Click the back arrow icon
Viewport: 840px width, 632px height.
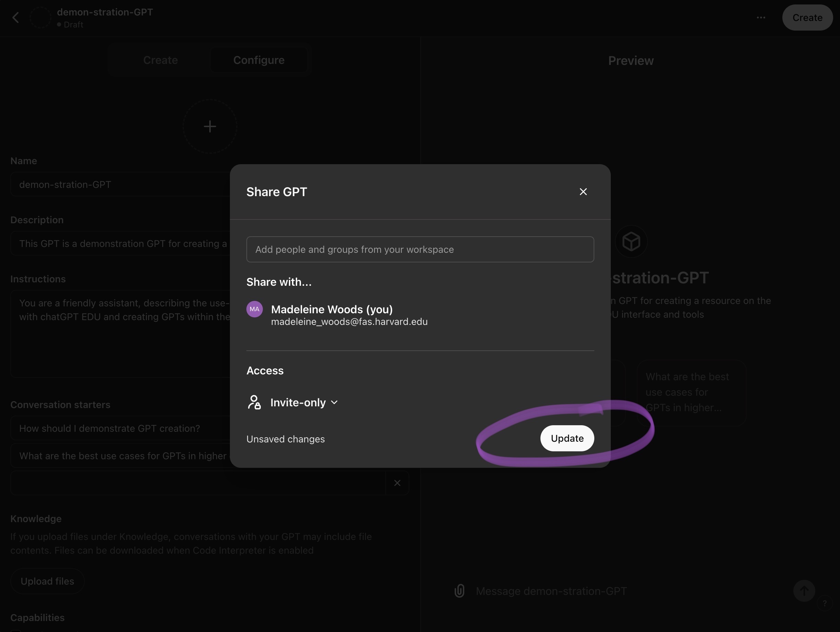pyautogui.click(x=15, y=18)
